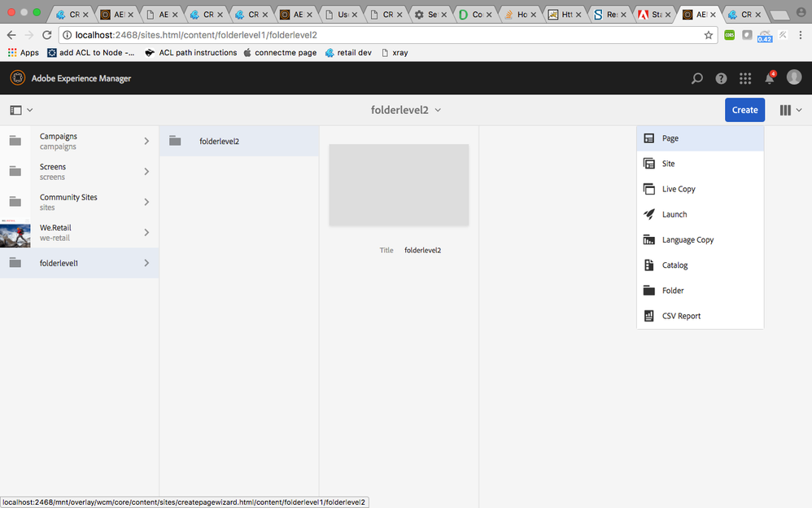Open the column view switcher dropdown

(790, 110)
